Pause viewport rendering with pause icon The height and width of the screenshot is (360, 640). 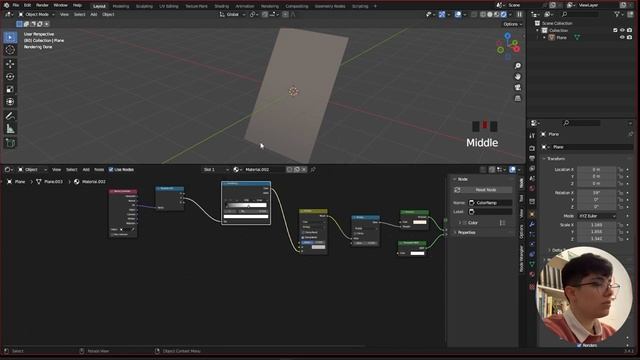(519, 14)
